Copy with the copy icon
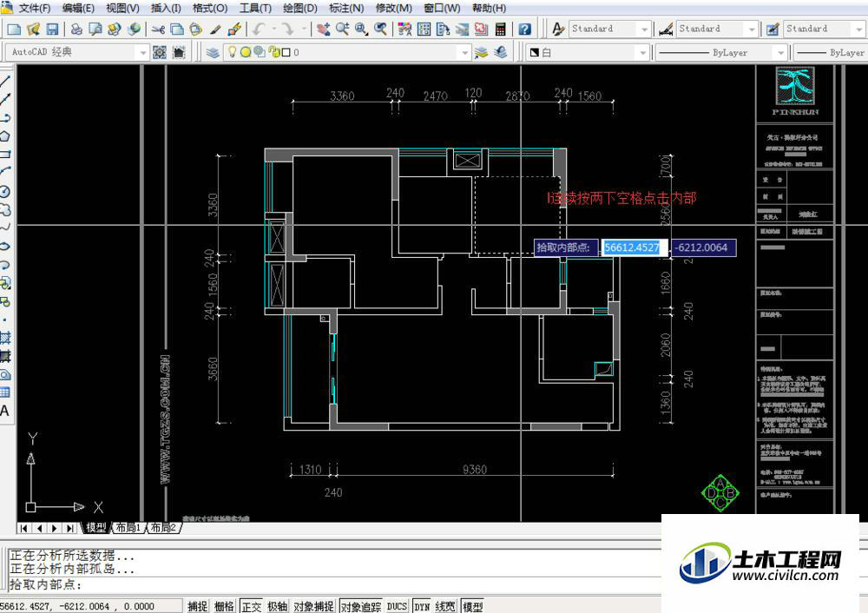This screenshot has width=868, height=613. click(177, 29)
